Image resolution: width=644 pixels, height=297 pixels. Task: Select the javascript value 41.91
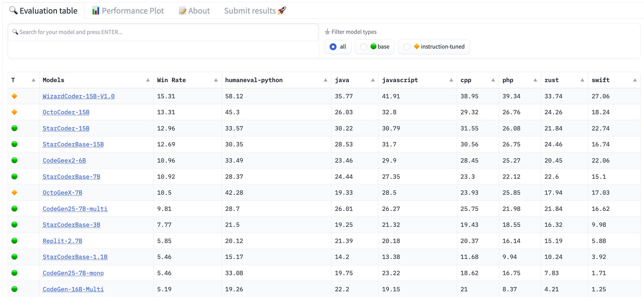tap(391, 96)
